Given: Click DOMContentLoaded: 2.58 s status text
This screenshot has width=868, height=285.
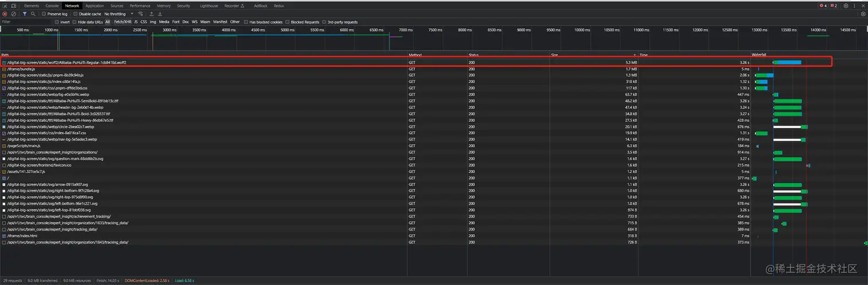Looking at the screenshot, I should coord(148,280).
